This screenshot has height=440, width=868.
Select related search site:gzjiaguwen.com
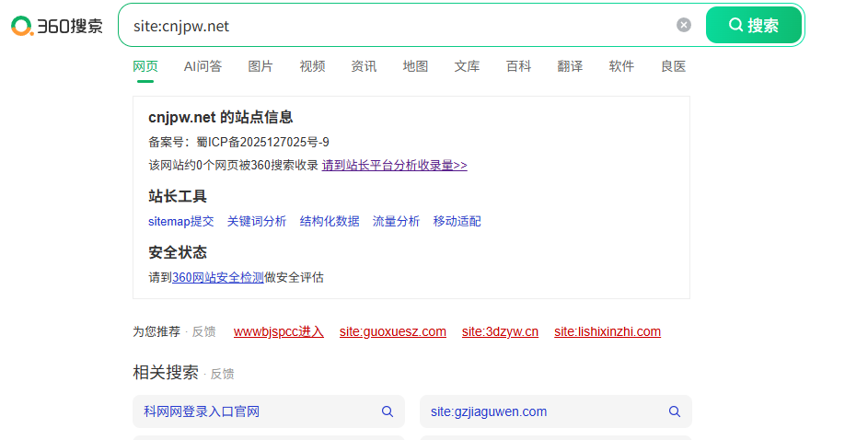coord(489,411)
